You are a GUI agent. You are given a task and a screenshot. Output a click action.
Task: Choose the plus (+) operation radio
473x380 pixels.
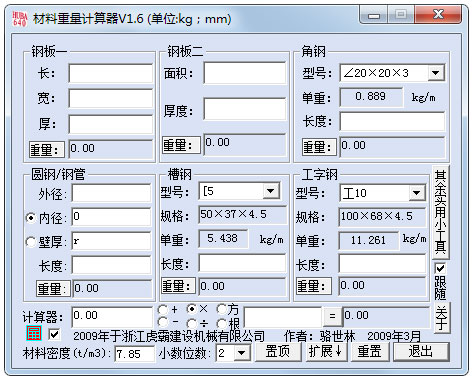click(163, 310)
